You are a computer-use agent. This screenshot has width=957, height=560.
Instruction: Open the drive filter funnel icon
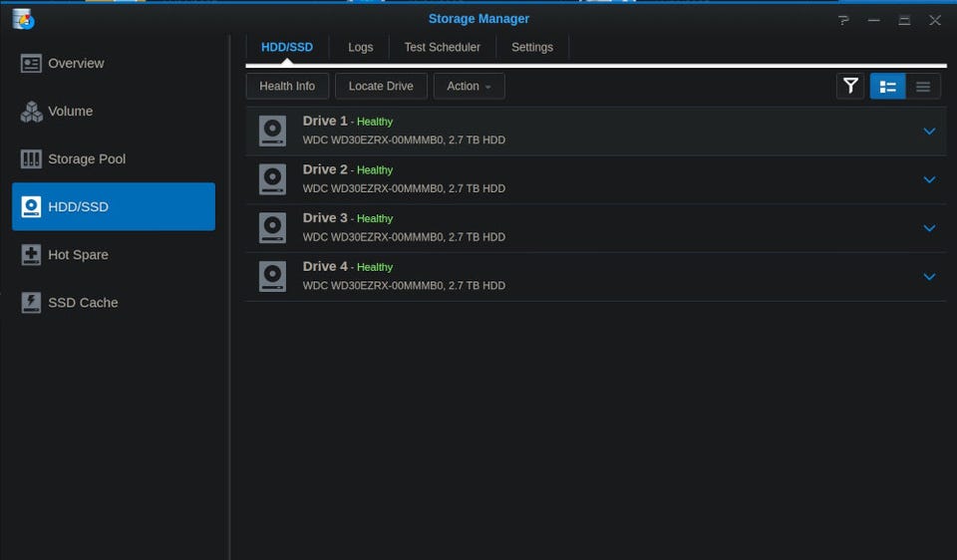pos(850,87)
